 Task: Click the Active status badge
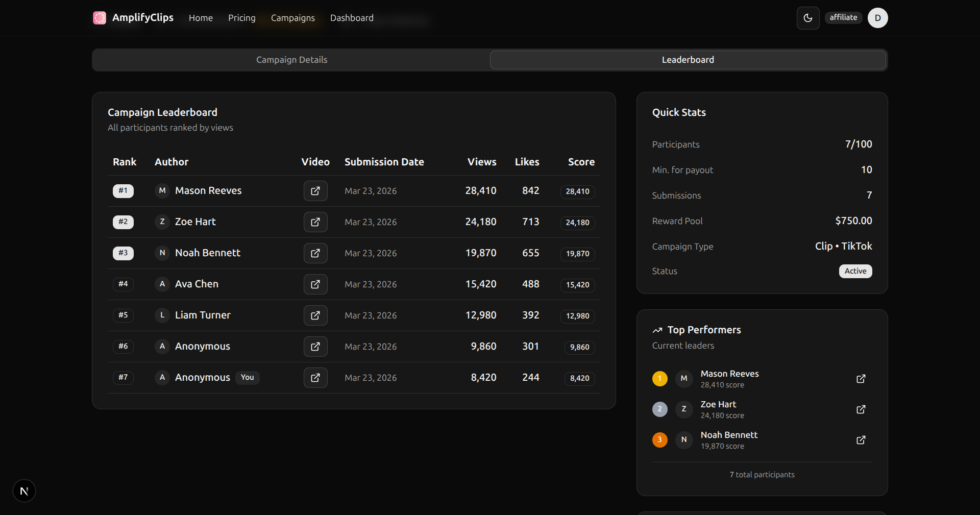click(855, 271)
